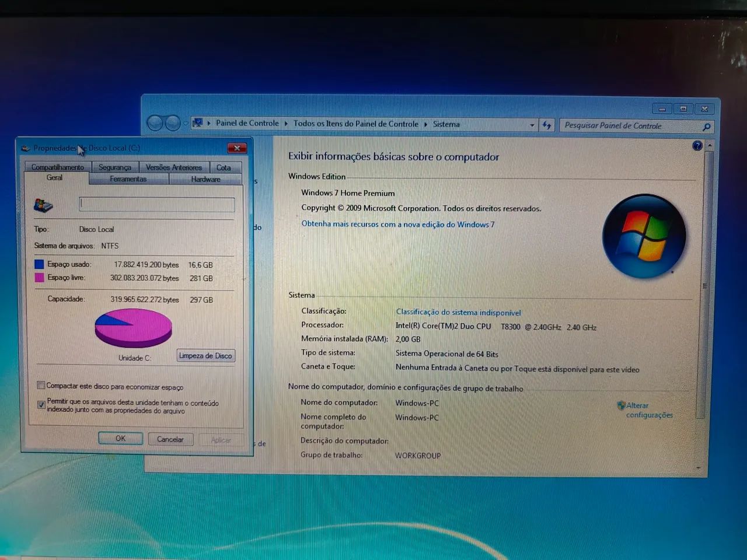The width and height of the screenshot is (747, 560).
Task: Click the 297 GB capacity value
Action: coord(201,300)
